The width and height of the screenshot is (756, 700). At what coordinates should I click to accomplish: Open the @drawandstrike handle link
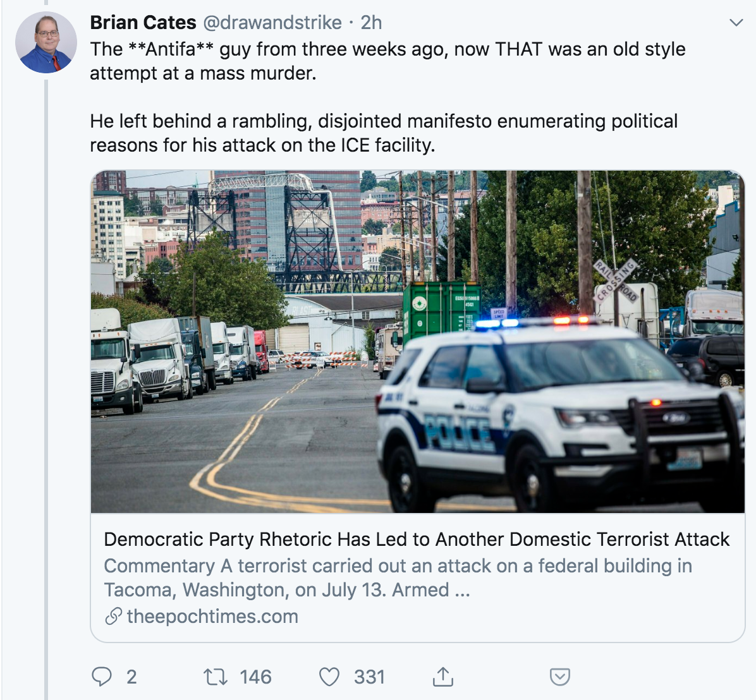click(272, 23)
